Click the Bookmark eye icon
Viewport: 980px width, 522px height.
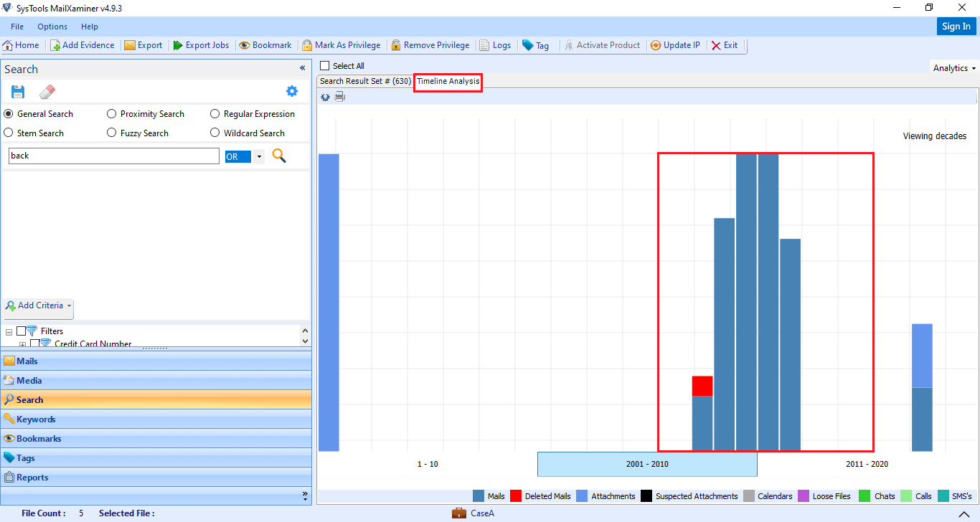[245, 45]
